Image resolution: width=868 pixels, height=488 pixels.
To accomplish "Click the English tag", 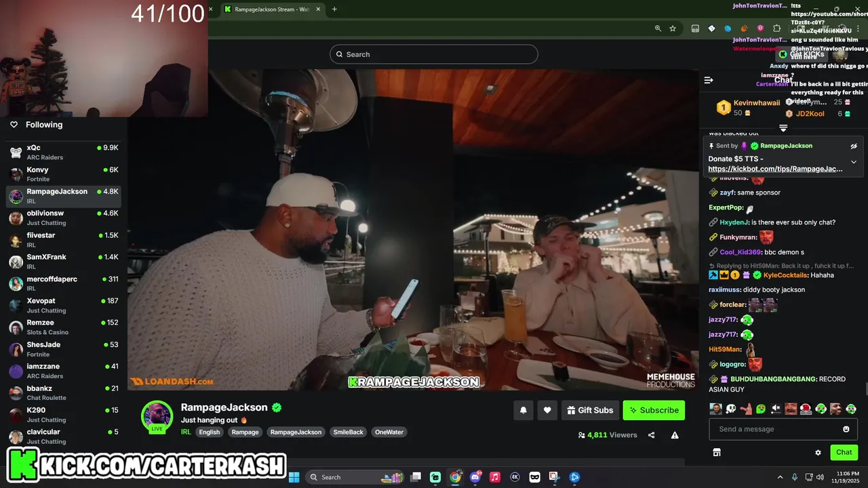I will click(210, 432).
